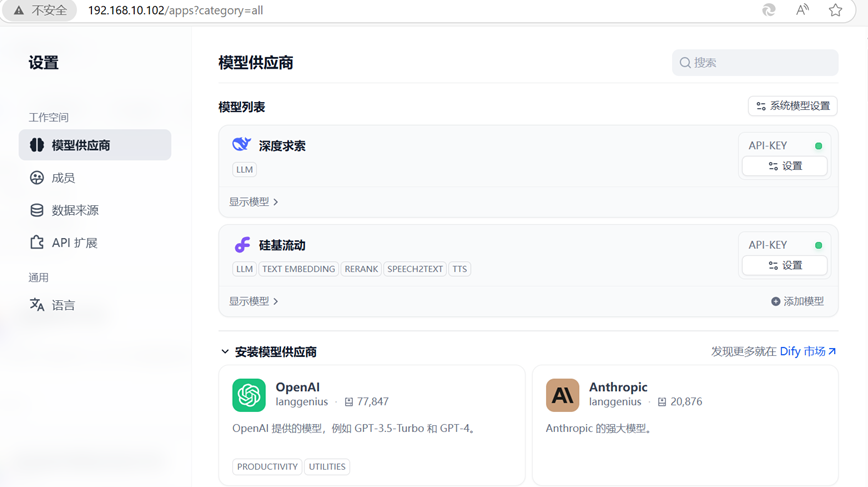Click the TTS tag under 硅基流动
Viewport: 868px width, 487px height.
pyautogui.click(x=459, y=269)
